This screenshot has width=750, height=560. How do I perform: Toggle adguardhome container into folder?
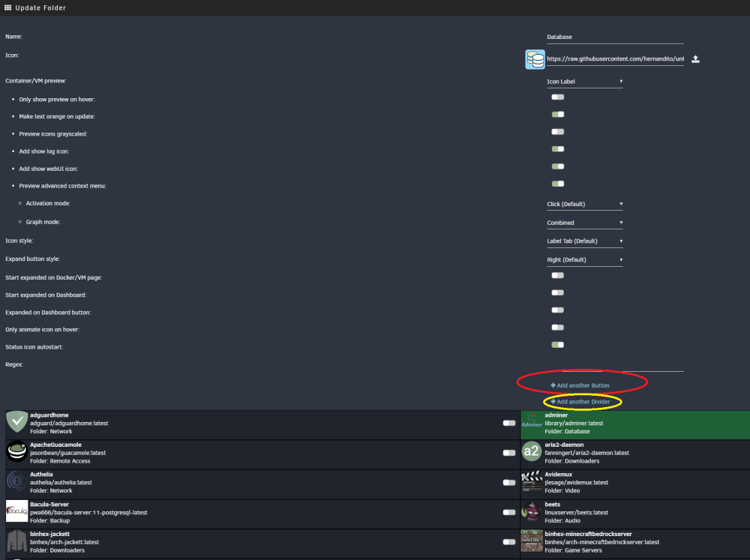tap(509, 424)
